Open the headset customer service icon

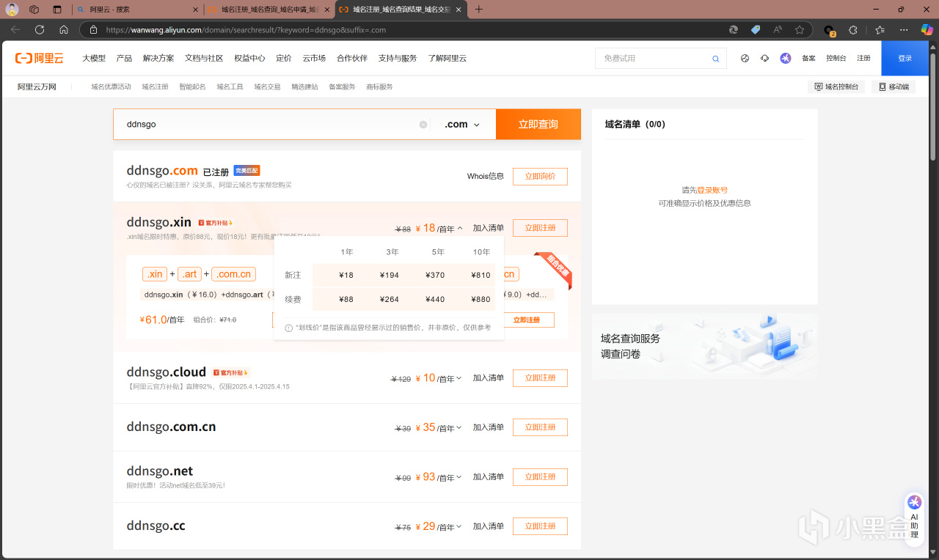click(765, 59)
